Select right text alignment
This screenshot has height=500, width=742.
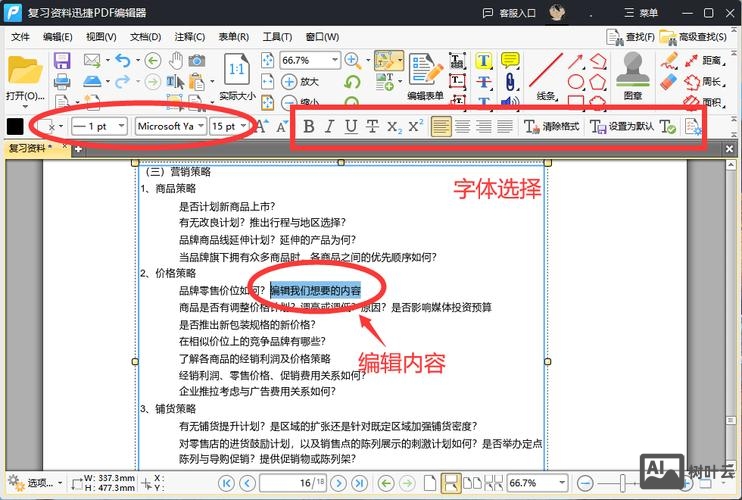484,126
